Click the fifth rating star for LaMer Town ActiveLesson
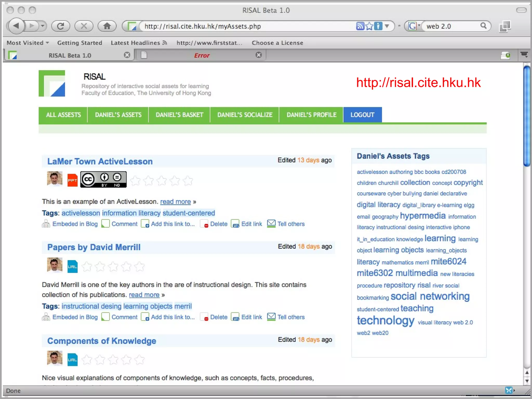The width and height of the screenshot is (532, 399). 188,181
